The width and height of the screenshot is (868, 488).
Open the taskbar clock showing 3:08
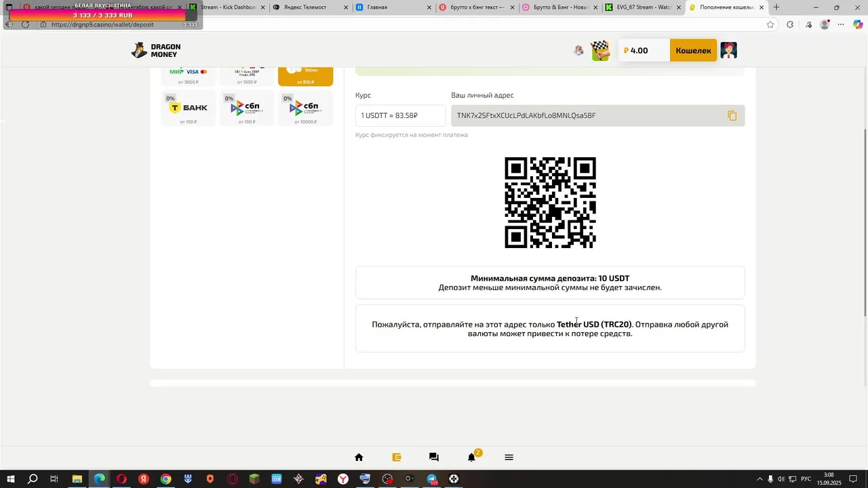[829, 479]
